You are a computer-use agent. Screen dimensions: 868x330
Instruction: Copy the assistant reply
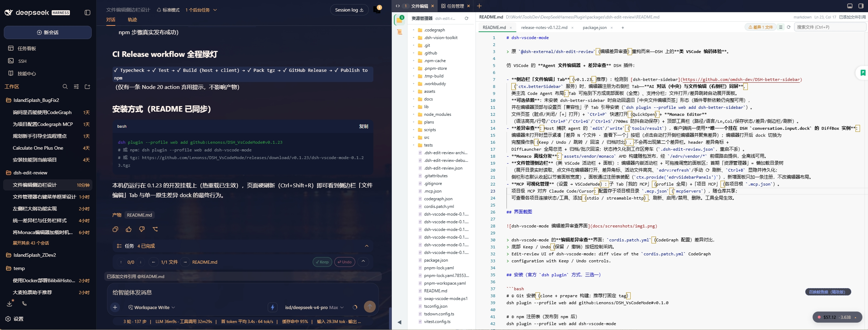pyautogui.click(x=115, y=229)
